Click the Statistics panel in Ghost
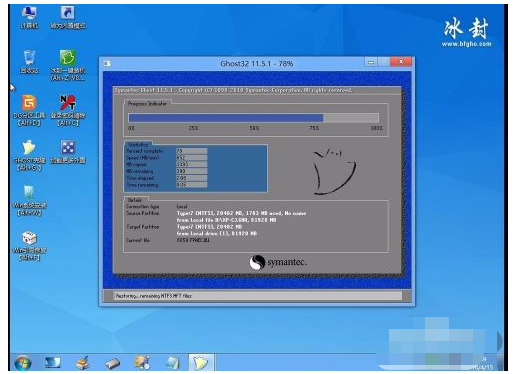Image resolution: width=514 pixels, height=374 pixels. [196, 168]
